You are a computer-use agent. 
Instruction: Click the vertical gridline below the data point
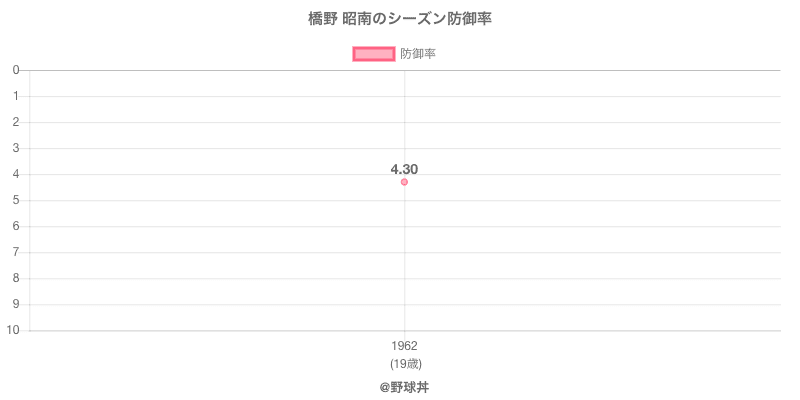pyautogui.click(x=404, y=260)
